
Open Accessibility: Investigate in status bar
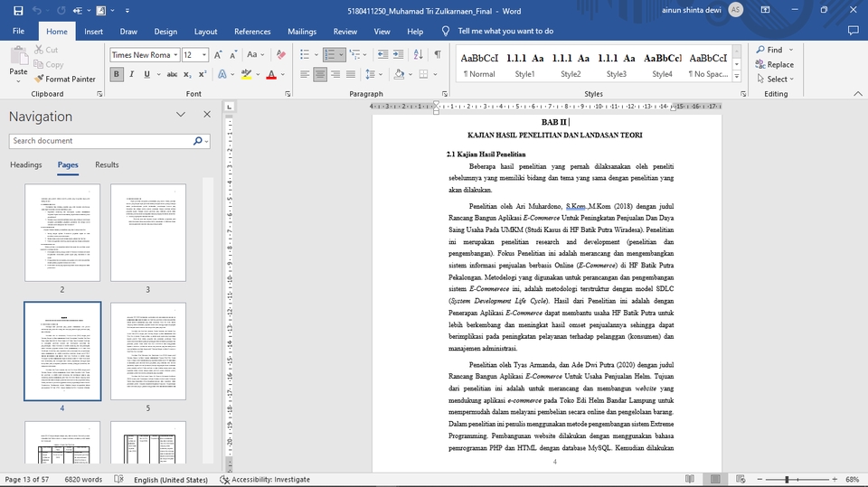[x=265, y=479]
